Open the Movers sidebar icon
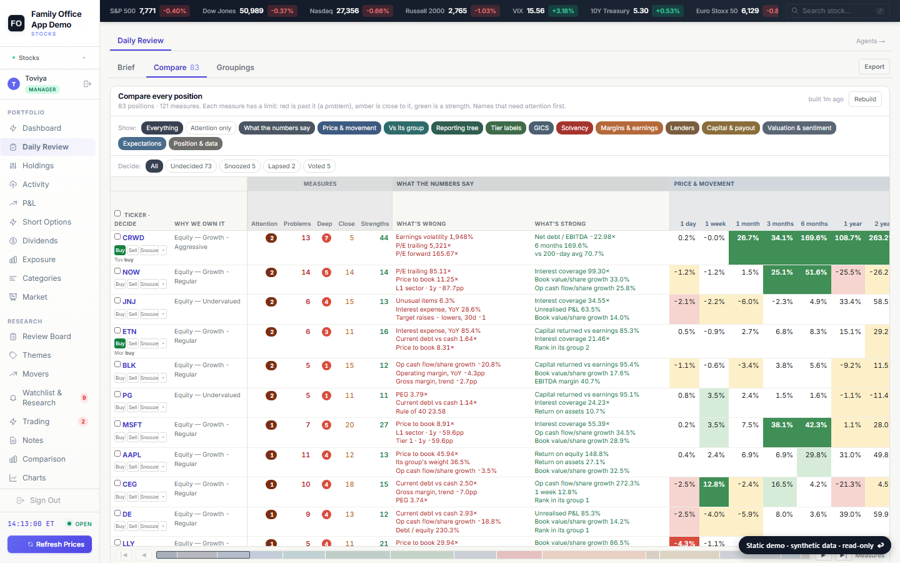This screenshot has height=563, width=900. (13, 374)
